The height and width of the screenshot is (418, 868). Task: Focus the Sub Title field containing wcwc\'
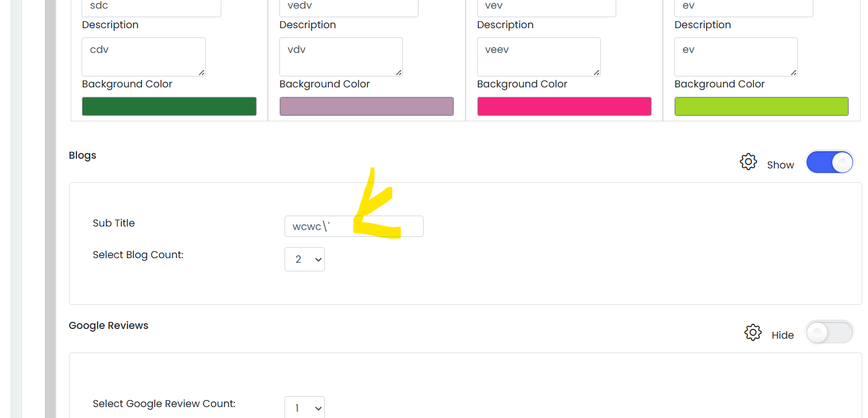[354, 227]
